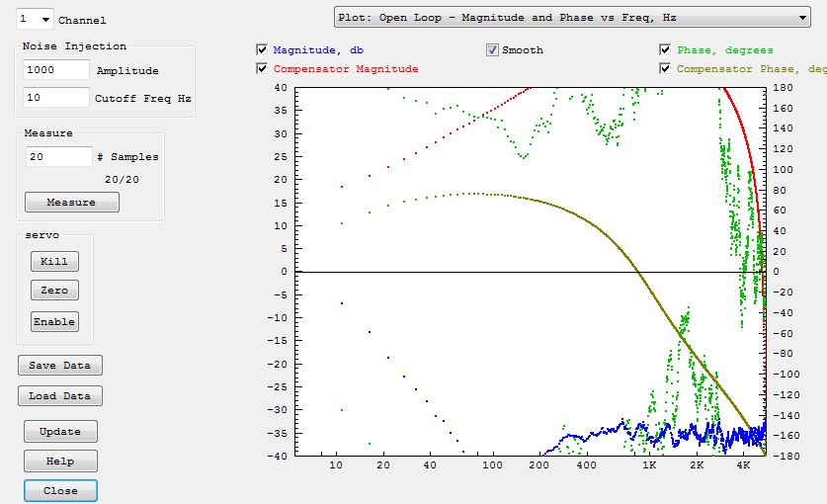
Task: Open Help
Action: [x=60, y=462]
